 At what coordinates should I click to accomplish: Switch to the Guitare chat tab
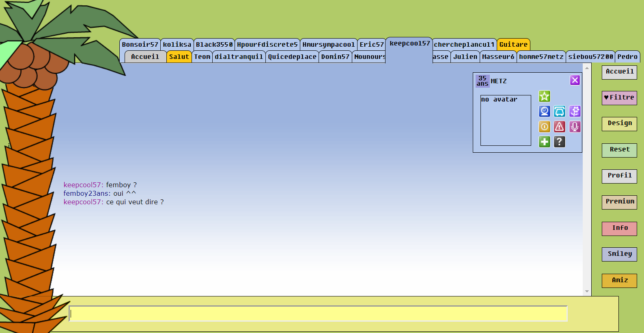[x=513, y=45]
